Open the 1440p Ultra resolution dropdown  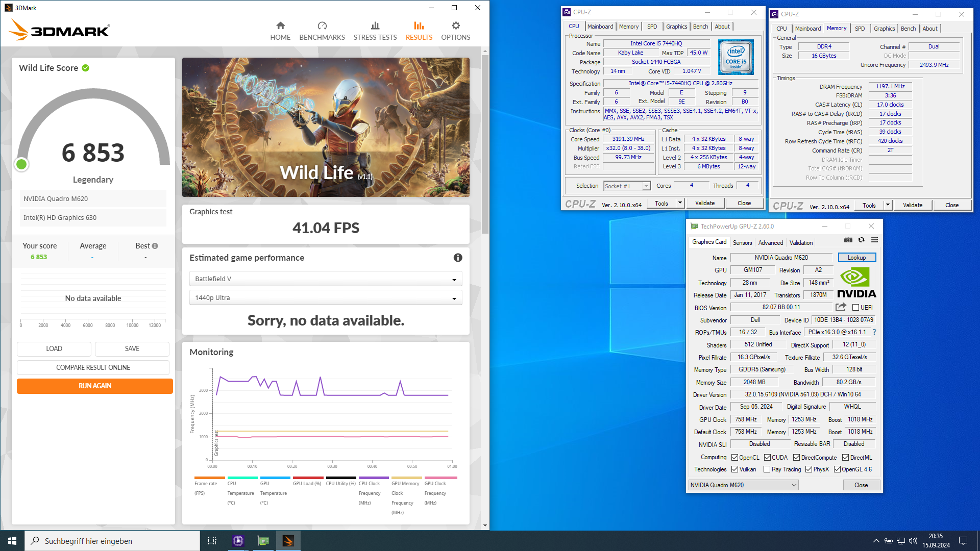click(326, 297)
